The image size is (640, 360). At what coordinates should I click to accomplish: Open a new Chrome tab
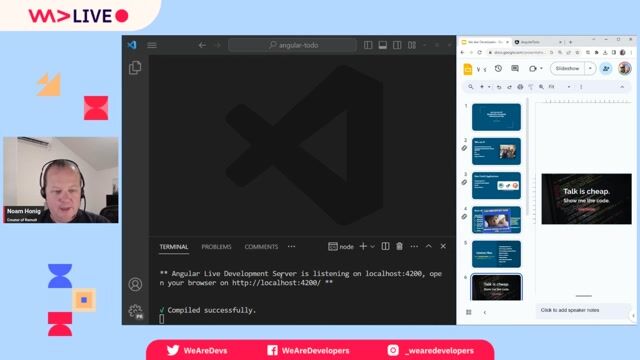click(x=571, y=42)
